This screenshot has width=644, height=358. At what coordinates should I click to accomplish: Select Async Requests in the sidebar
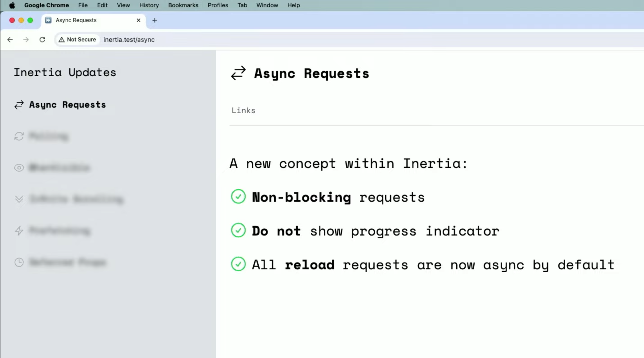[x=67, y=105]
